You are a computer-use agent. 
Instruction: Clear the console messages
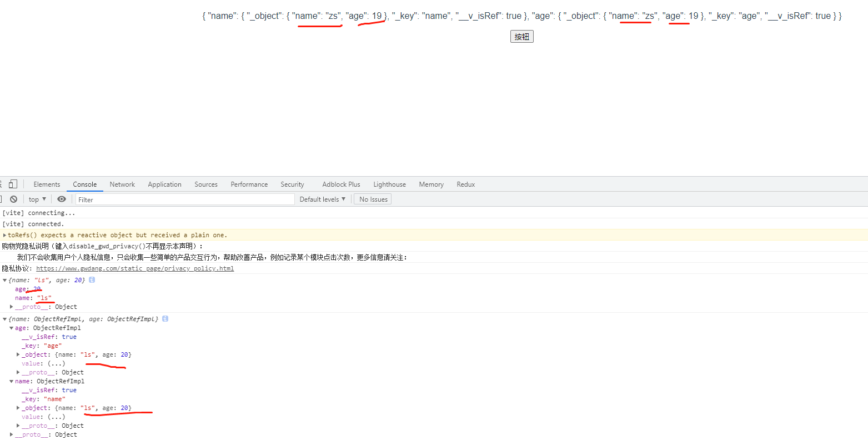13,199
